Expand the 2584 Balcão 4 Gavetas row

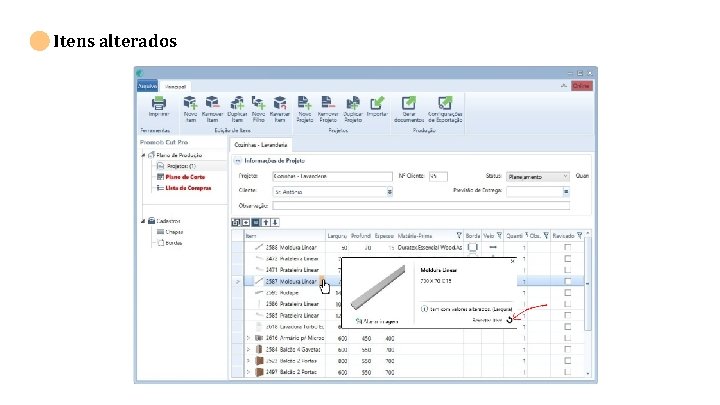coord(248,349)
